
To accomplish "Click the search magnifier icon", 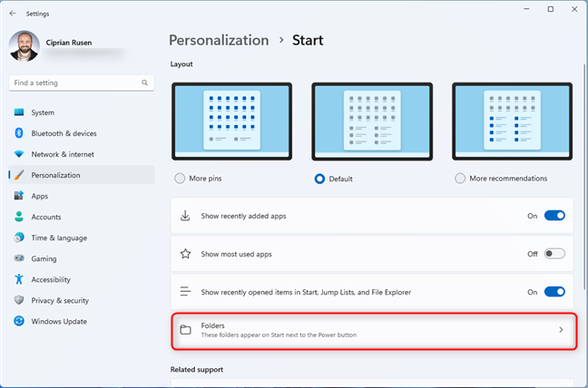I will (x=144, y=82).
